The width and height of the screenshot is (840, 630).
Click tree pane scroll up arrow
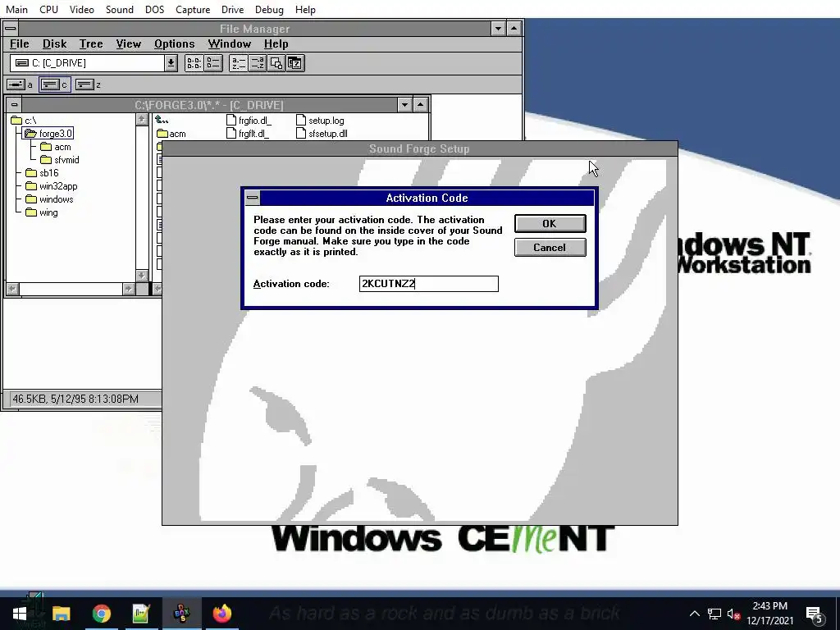pos(142,120)
